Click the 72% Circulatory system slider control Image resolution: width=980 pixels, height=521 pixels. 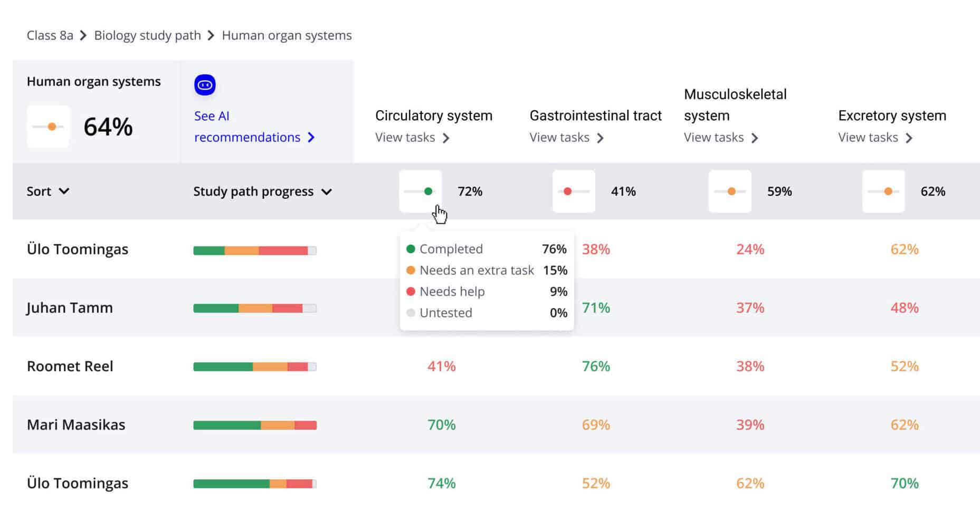(x=421, y=191)
